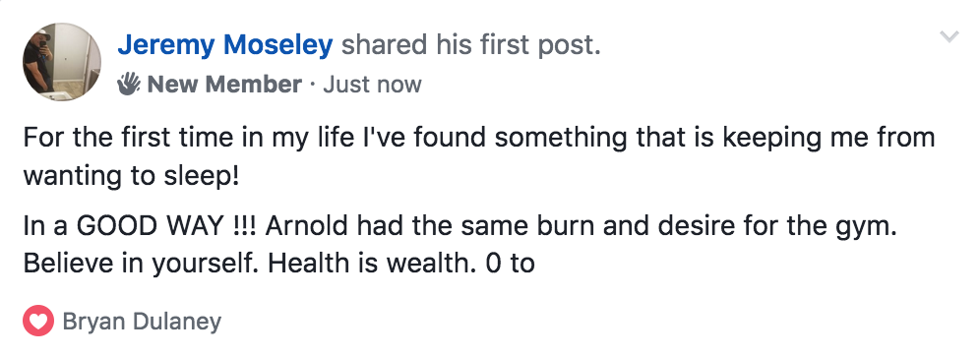
Task: Click the New Member badge label
Action: (224, 85)
